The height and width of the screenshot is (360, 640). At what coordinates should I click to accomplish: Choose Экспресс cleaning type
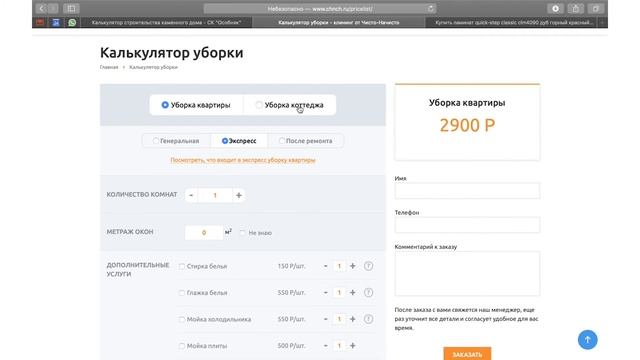tap(239, 141)
